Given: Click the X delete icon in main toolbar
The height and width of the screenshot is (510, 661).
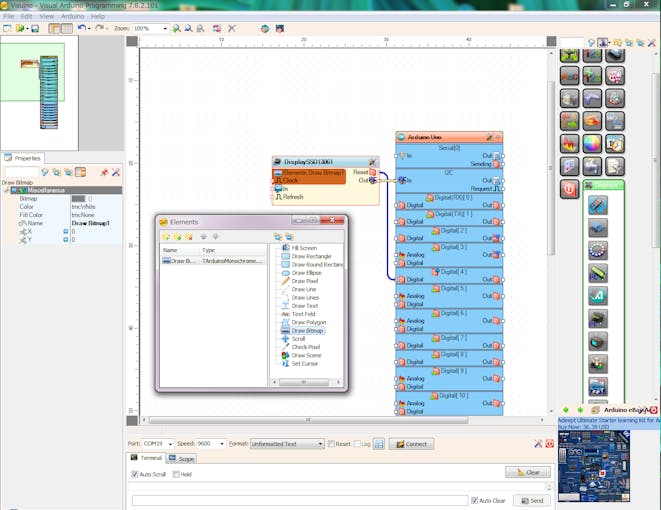Looking at the screenshot, I should [x=231, y=28].
